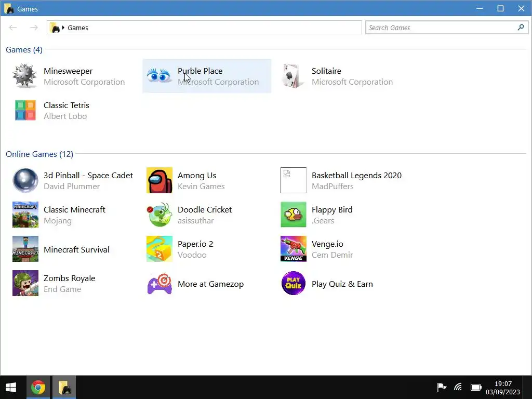Check the battery tray icon

pos(476,387)
